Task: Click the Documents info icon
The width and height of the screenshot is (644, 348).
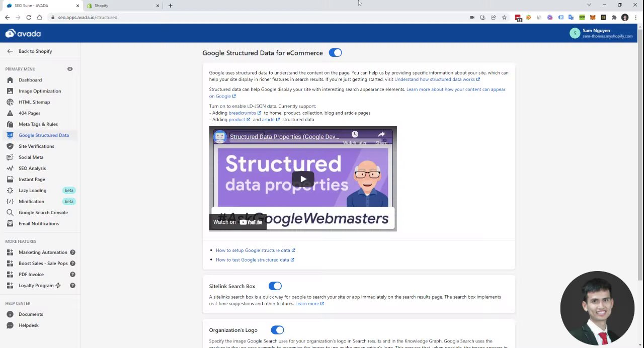Action: point(10,314)
